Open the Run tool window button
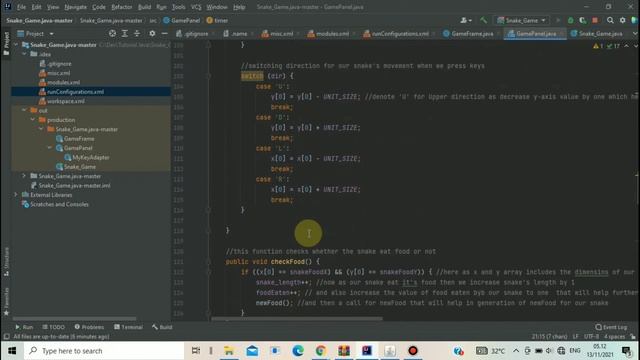Image resolution: width=640 pixels, height=360 pixels. point(24,327)
